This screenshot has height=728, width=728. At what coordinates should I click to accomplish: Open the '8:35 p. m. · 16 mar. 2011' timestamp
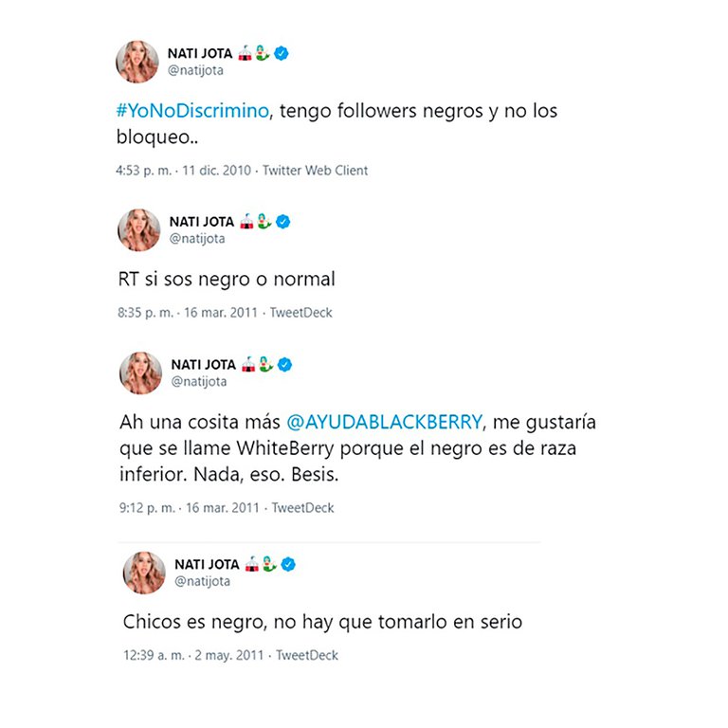pyautogui.click(x=188, y=313)
